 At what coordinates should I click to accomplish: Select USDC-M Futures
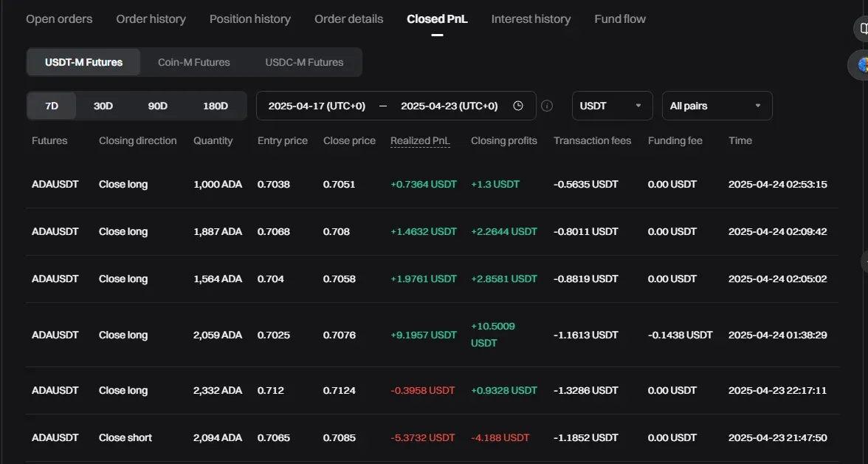click(x=304, y=62)
